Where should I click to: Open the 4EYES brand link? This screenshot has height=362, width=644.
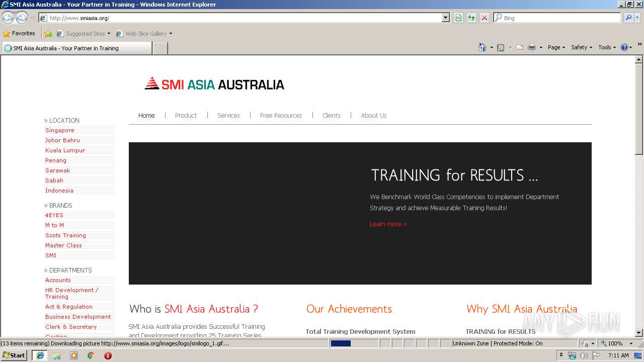(x=54, y=215)
